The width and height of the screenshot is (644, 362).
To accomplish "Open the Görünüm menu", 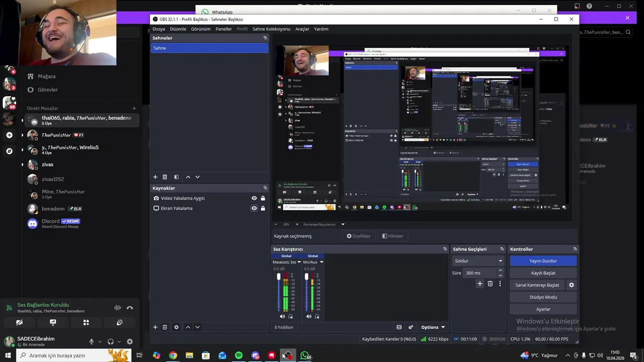I will (201, 29).
